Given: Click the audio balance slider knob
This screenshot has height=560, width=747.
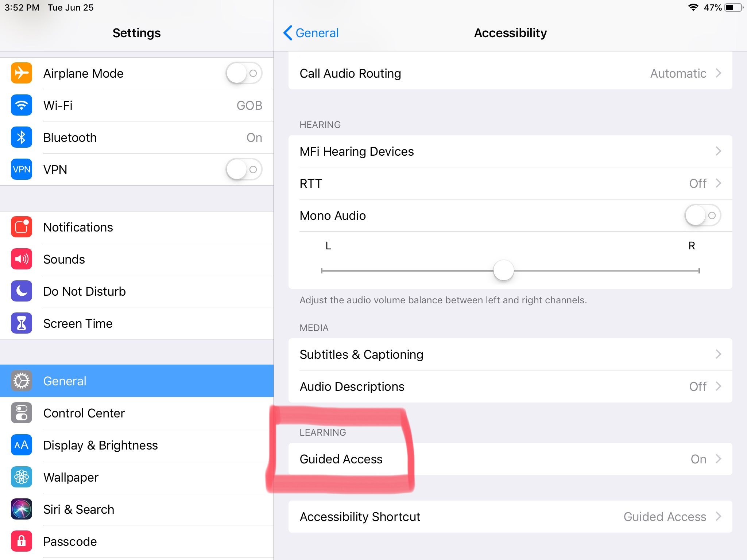Looking at the screenshot, I should pos(503,271).
